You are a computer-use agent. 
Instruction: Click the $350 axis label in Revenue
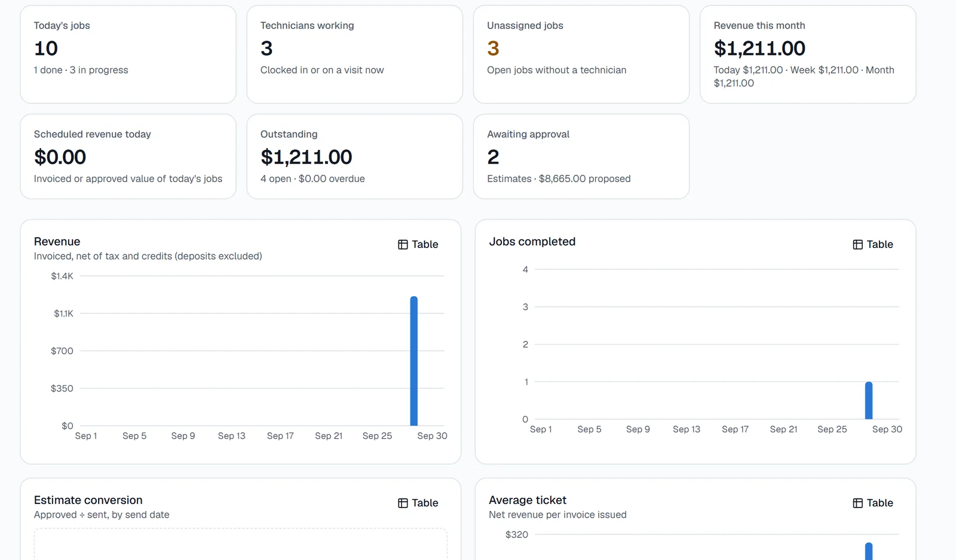62,389
